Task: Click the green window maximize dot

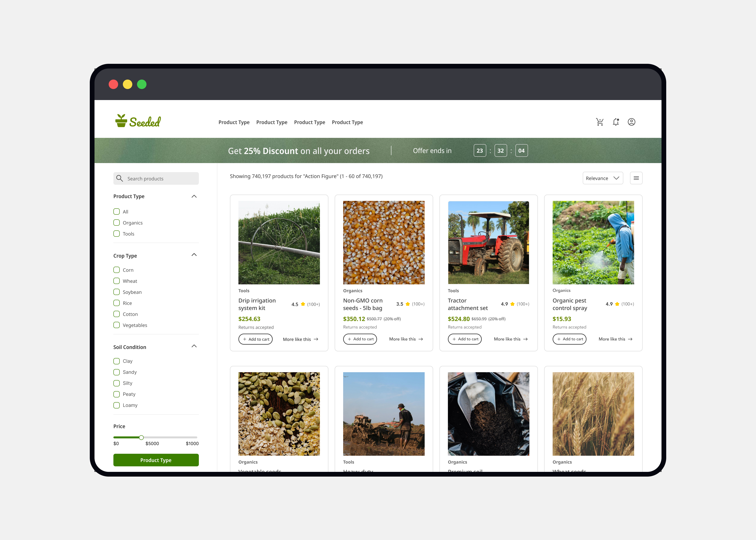Action: pyautogui.click(x=142, y=84)
